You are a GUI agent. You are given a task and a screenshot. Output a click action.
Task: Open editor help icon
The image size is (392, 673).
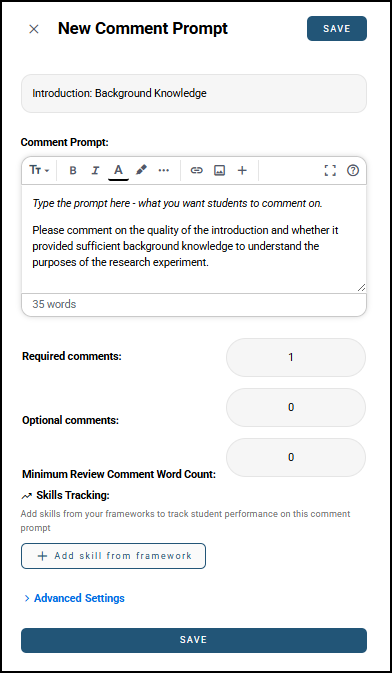353,170
